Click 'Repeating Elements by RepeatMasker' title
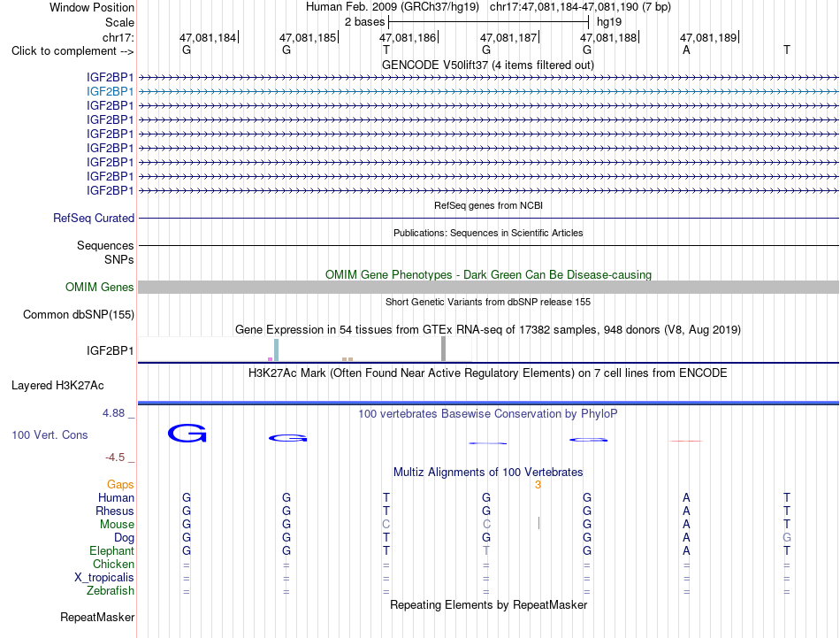The image size is (840, 638). click(488, 604)
